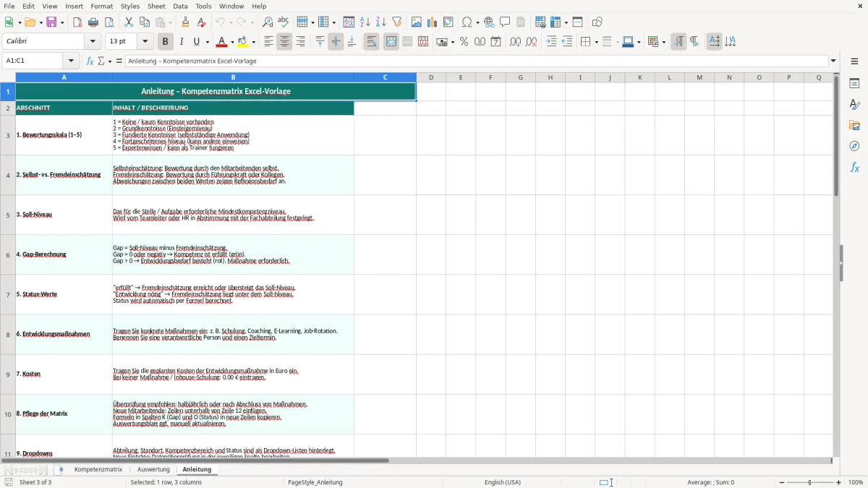Align text left

coord(268,42)
